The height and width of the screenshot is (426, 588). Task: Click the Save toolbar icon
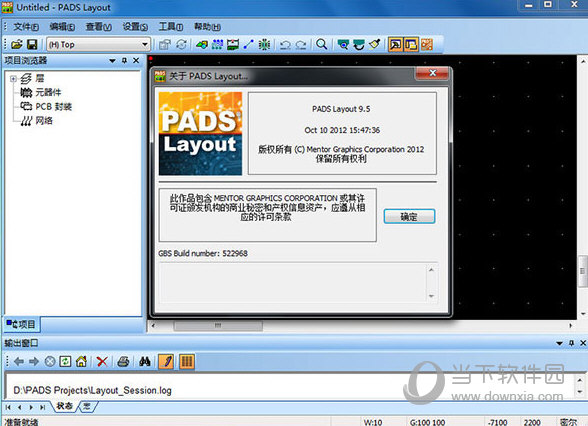(x=32, y=44)
